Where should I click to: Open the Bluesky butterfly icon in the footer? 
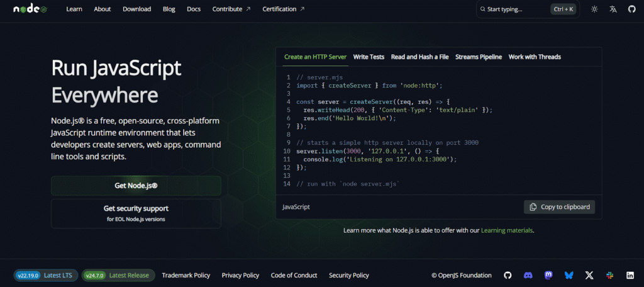click(569, 275)
